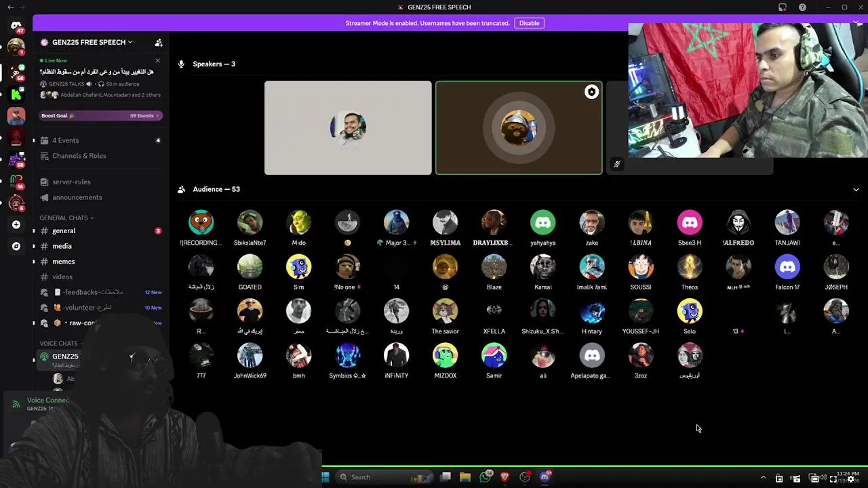Click Add a Server plus icon

coord(16,224)
